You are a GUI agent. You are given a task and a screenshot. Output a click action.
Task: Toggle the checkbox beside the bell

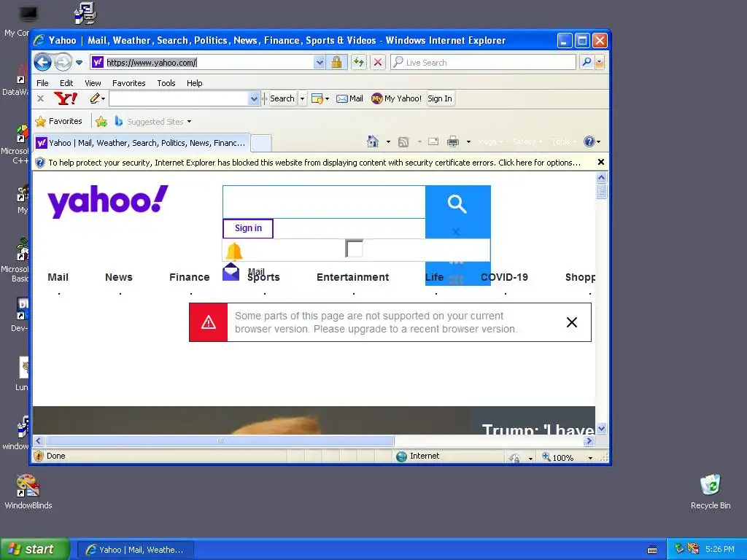(354, 249)
